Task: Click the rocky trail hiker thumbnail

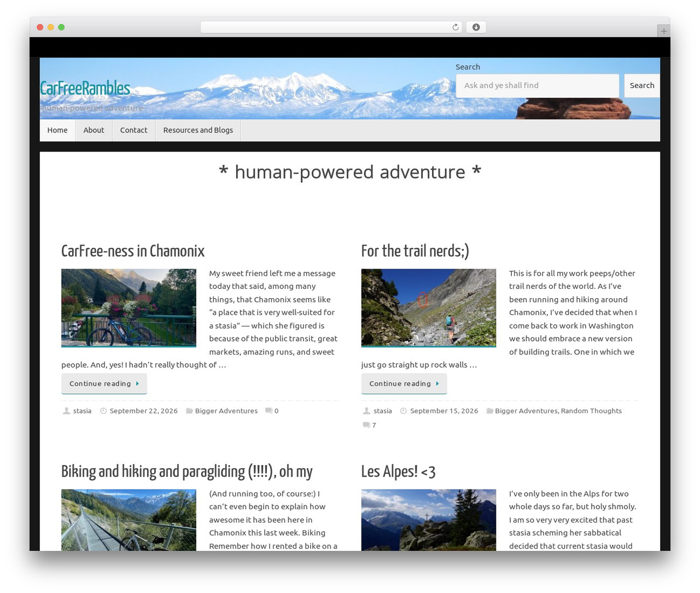Action: click(429, 307)
